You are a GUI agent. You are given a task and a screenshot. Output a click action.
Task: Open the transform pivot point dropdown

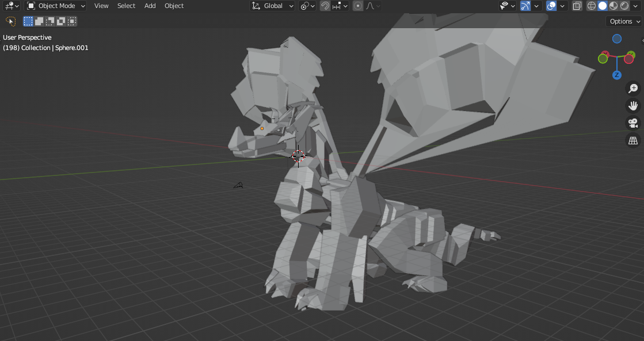click(x=307, y=6)
